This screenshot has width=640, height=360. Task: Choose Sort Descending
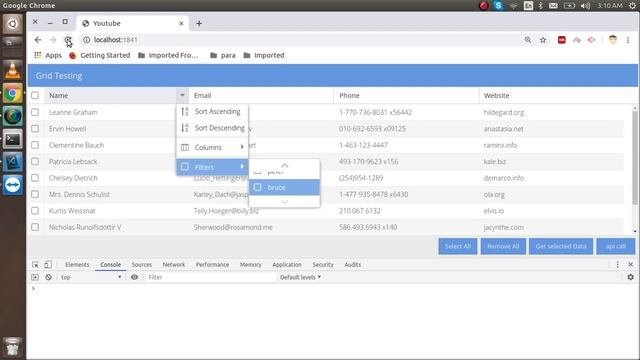click(x=212, y=128)
